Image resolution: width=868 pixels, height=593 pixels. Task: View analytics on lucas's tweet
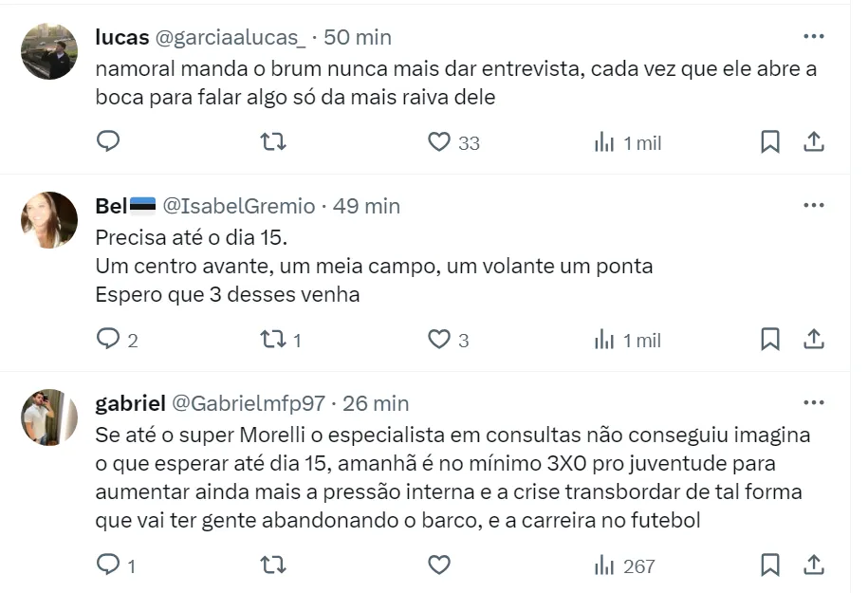(626, 142)
